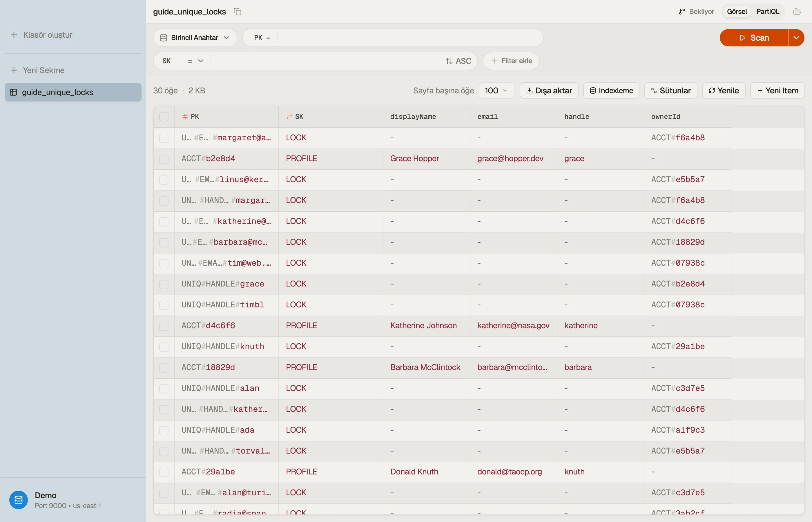Check the ACCT#b2e8d4 PROFILE row

pyautogui.click(x=164, y=159)
